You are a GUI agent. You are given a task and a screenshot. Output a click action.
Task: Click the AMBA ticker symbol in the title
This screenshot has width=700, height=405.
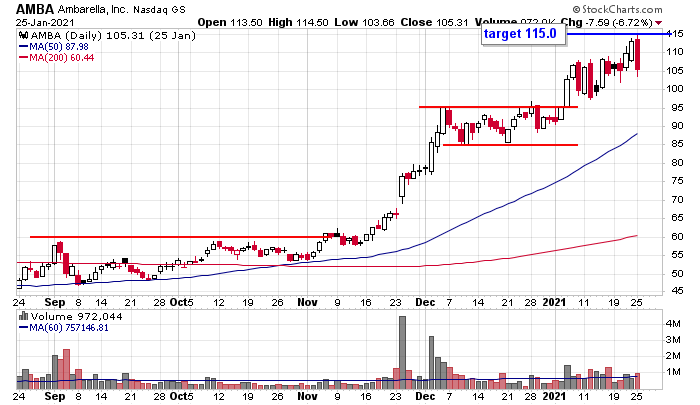35,9
